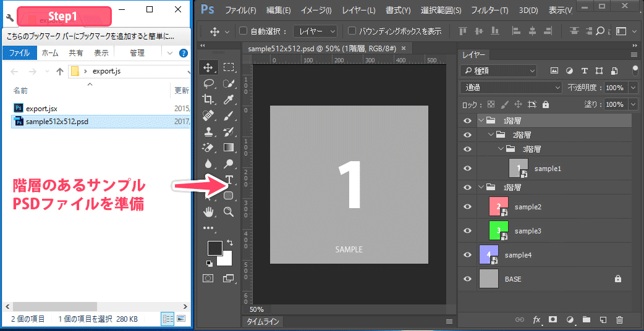Create new group folder icon in Layers footer
This screenshot has width=644, height=331.
586,319
